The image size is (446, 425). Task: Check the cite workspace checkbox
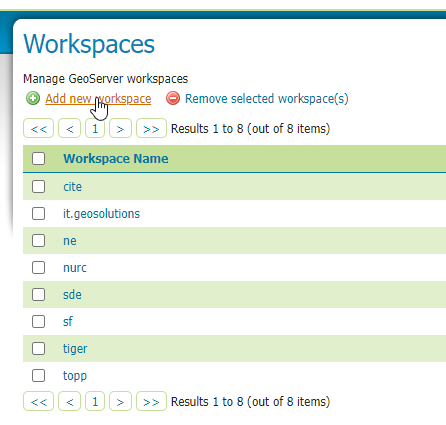[x=38, y=187]
